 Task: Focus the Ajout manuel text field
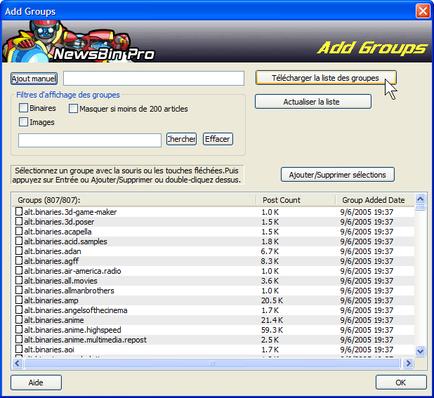tap(154, 79)
